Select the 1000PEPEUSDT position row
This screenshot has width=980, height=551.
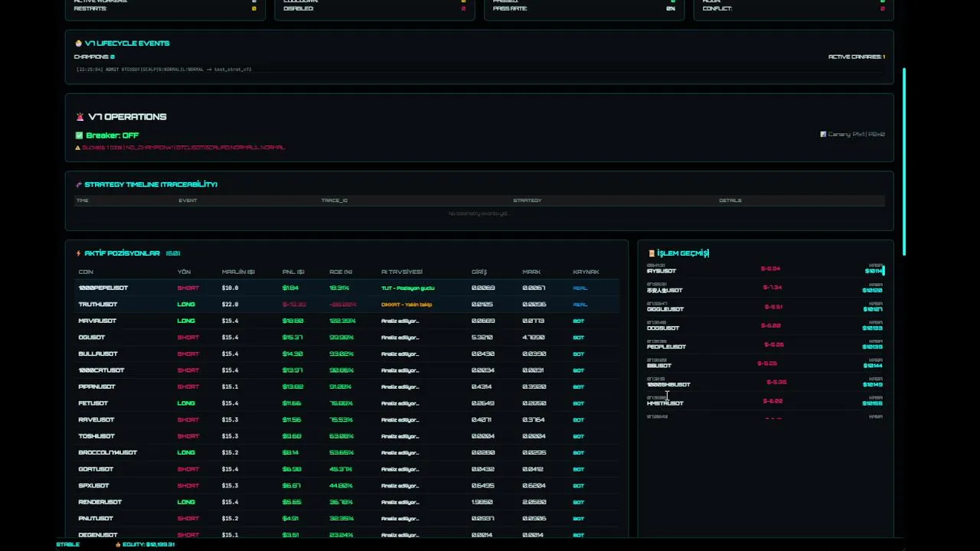click(x=348, y=288)
